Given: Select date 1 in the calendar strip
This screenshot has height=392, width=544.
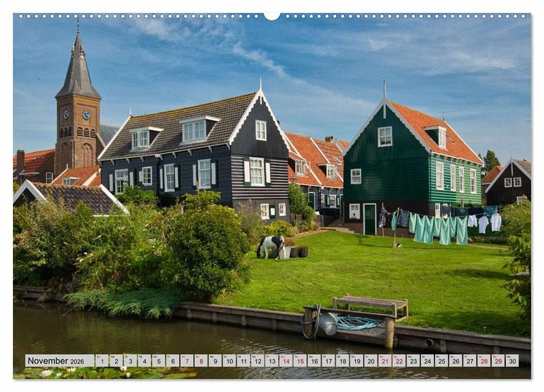Looking at the screenshot, I should (102, 361).
